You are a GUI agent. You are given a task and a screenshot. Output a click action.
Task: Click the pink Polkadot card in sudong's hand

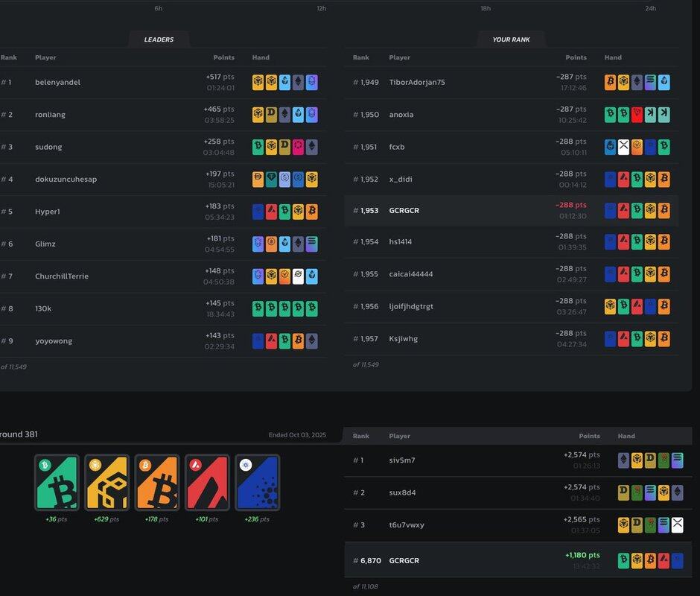coord(298,147)
